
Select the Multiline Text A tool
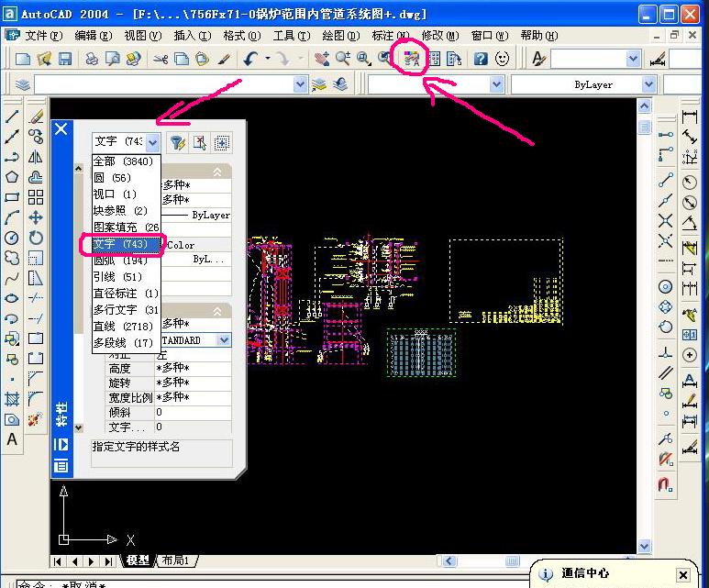click(x=12, y=439)
